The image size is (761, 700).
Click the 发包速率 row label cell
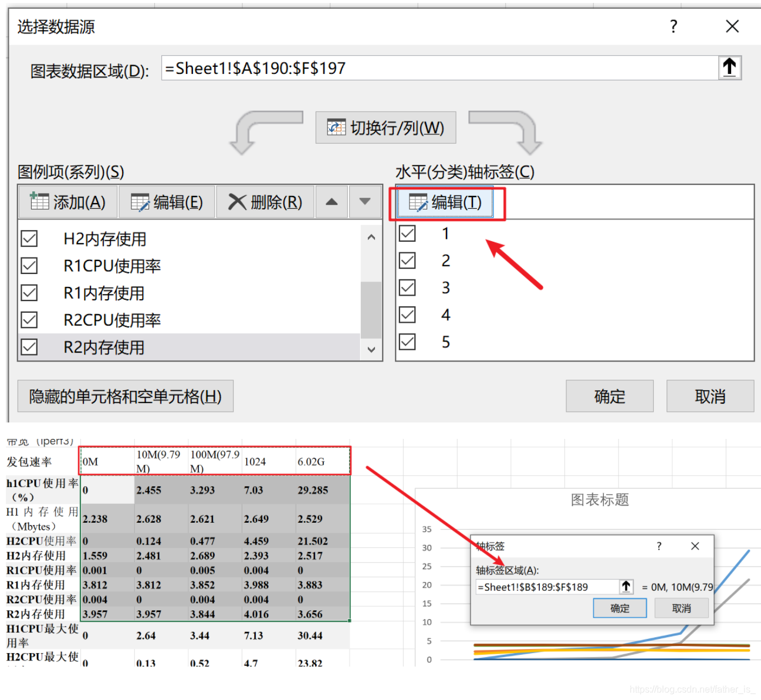[42, 462]
